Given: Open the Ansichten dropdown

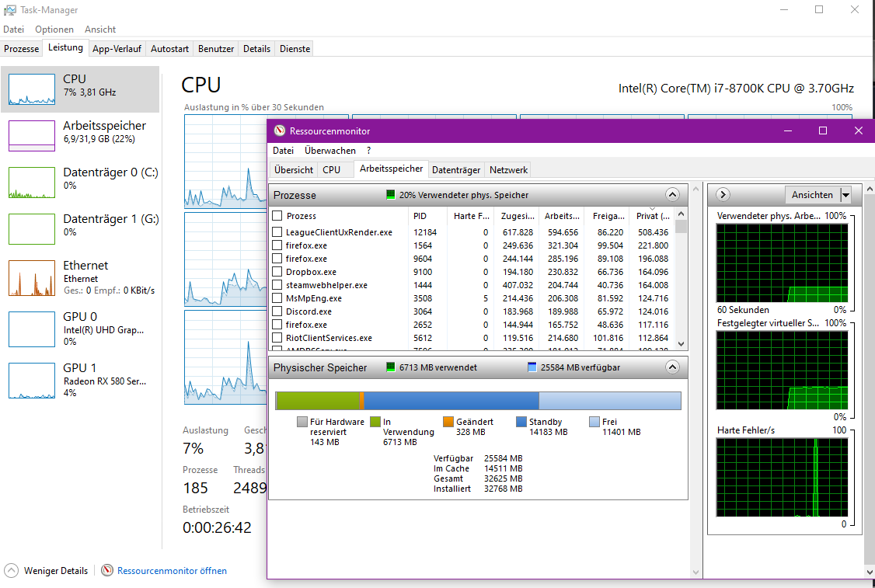Looking at the screenshot, I should tap(818, 195).
